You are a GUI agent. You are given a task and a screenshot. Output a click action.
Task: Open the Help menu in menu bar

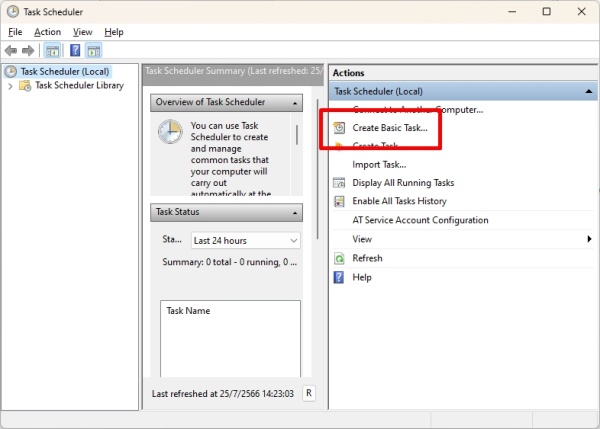point(114,32)
